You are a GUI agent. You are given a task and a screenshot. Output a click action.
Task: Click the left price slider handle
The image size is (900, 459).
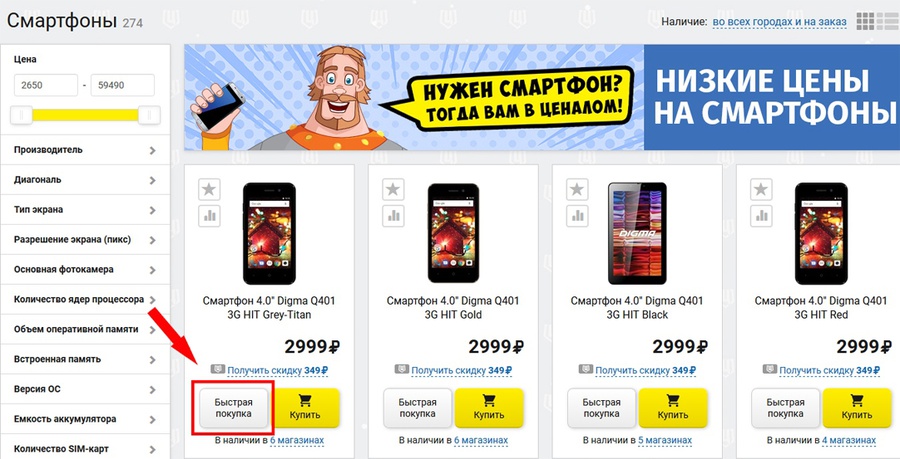coord(22,115)
